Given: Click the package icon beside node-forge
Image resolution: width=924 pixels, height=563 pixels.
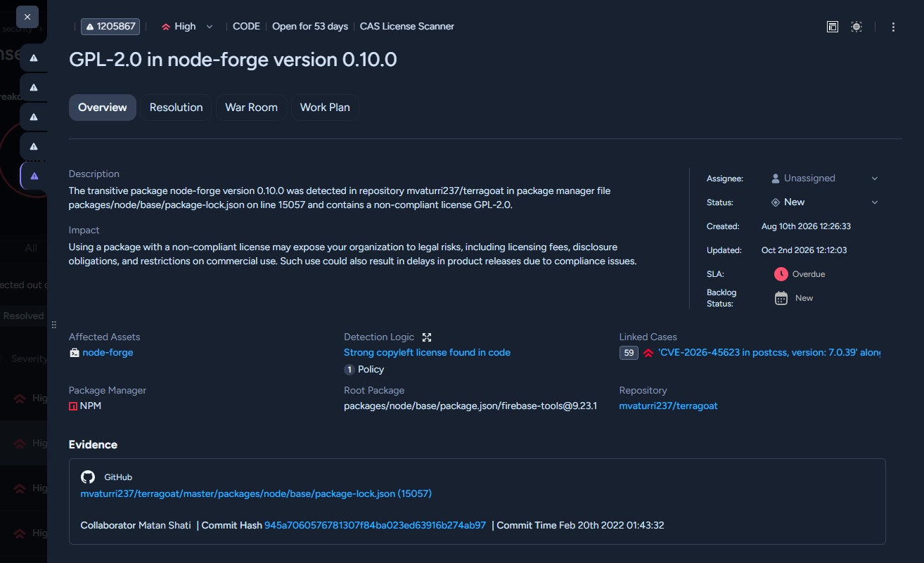Looking at the screenshot, I should [x=74, y=353].
